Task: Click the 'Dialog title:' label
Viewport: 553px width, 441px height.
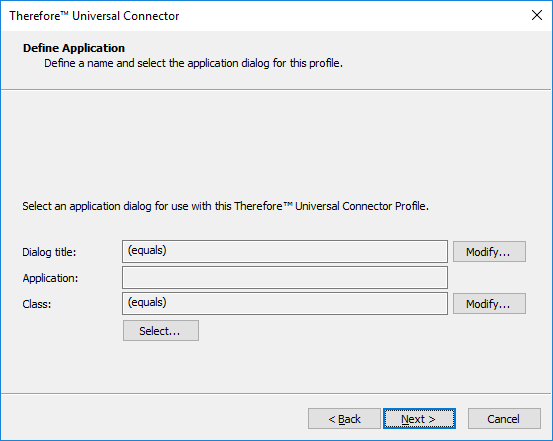Action: (49, 252)
